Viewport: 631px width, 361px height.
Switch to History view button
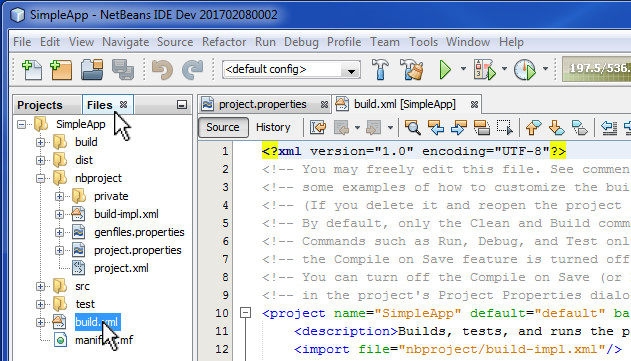[273, 127]
